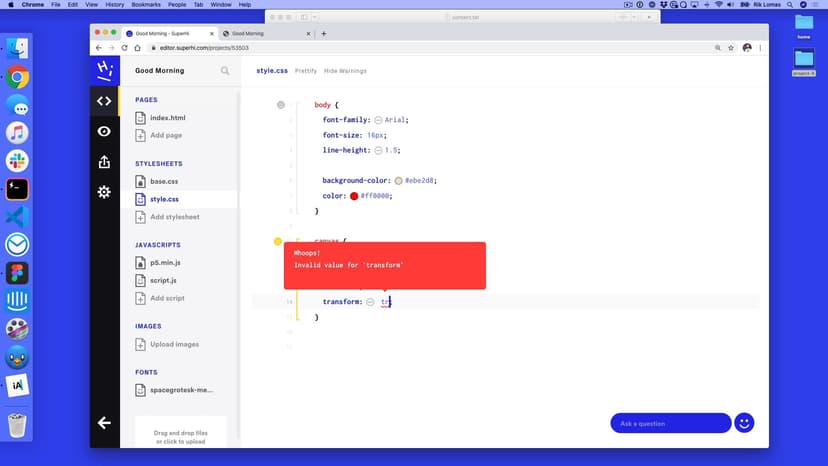The width and height of the screenshot is (828, 466).
Task: Click Add page link
Action: click(x=165, y=135)
